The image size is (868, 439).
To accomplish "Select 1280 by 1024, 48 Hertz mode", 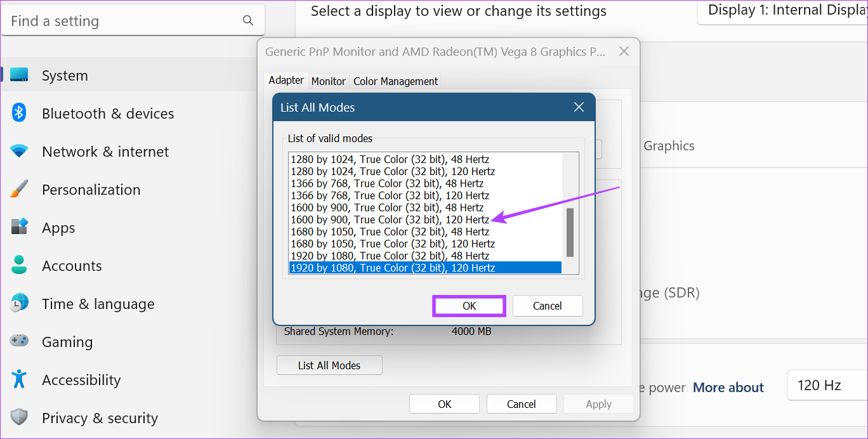I will (x=425, y=159).
